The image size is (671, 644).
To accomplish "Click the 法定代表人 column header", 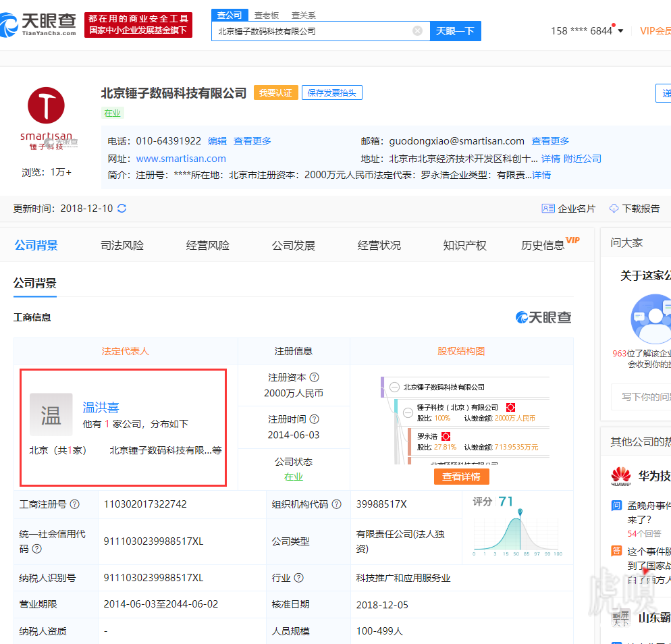I will pos(126,351).
